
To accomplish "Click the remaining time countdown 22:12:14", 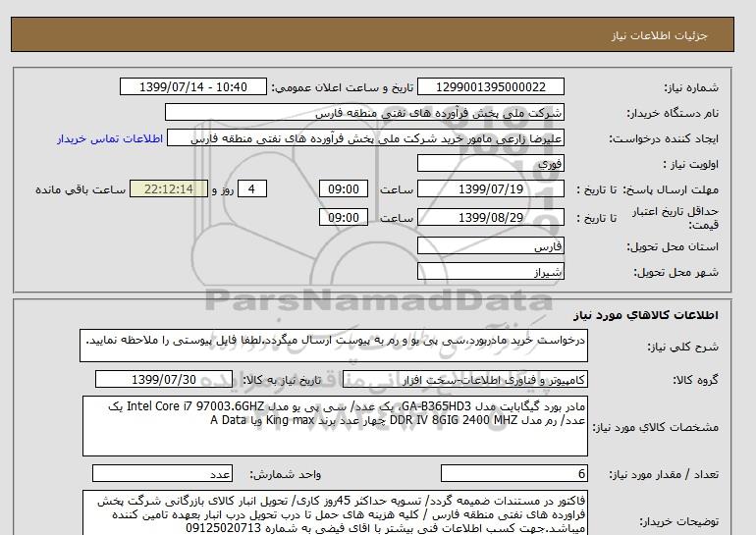I will (169, 189).
